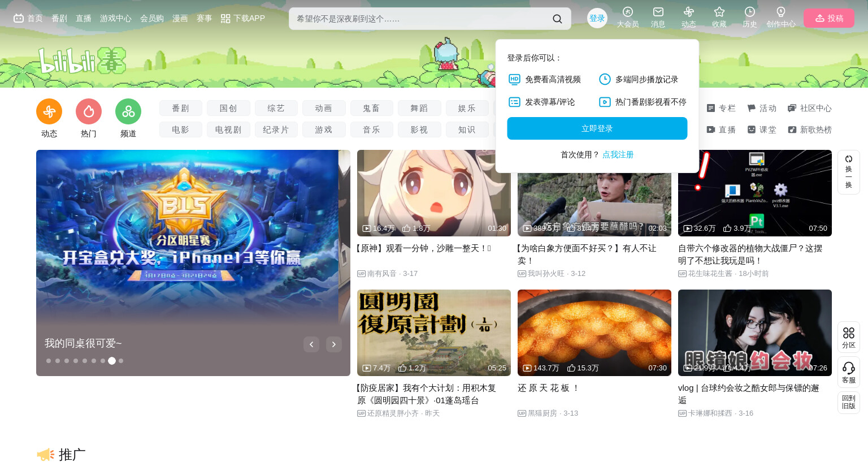Click the 首页 TV icon

[19, 18]
